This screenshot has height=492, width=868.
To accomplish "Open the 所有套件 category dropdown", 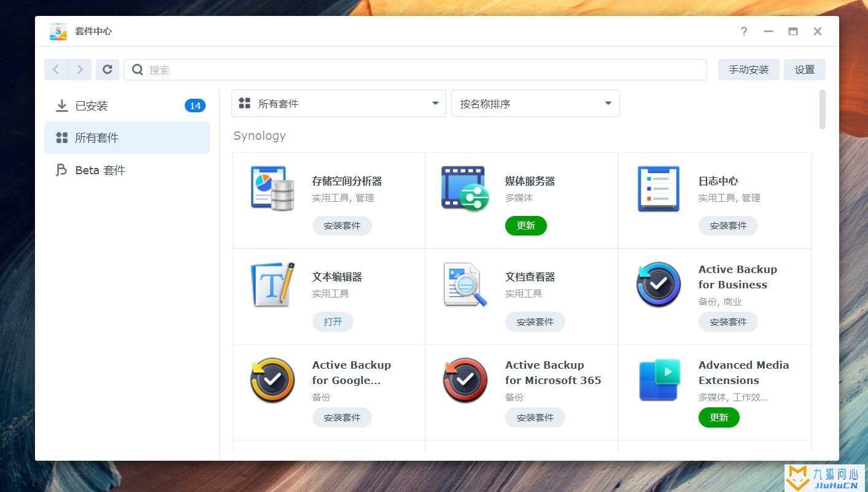I will (x=339, y=103).
